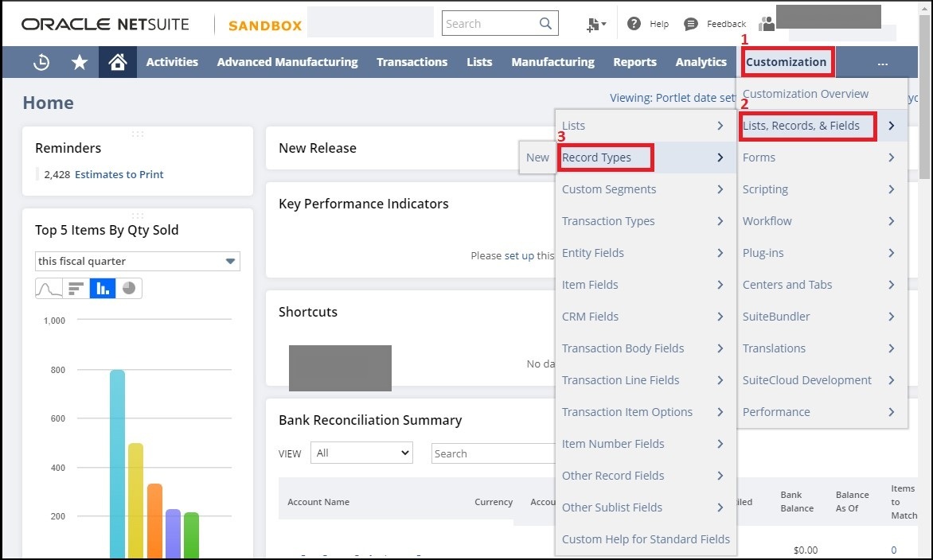Select the horizontal bar chart icon
This screenshot has height=560, width=933.
76,288
